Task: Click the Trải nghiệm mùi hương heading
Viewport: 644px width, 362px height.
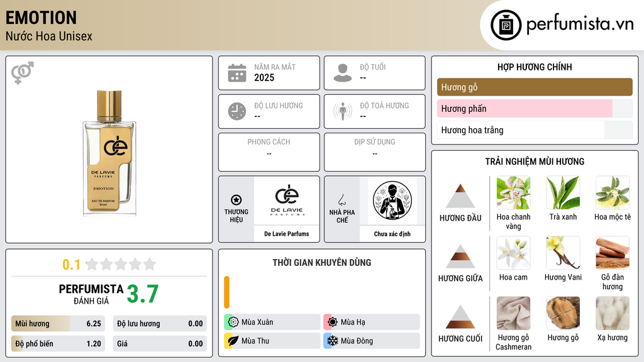Action: pyautogui.click(x=535, y=162)
